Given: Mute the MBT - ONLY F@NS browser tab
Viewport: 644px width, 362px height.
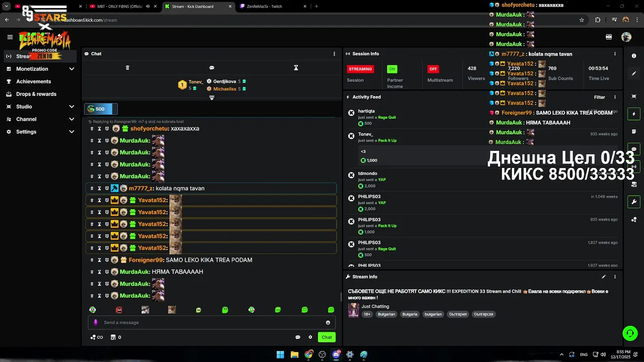Looking at the screenshot, I should (x=148, y=7).
